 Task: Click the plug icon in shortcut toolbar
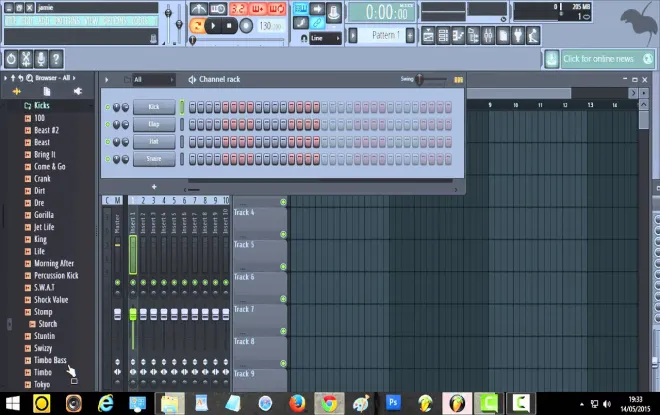[518, 36]
